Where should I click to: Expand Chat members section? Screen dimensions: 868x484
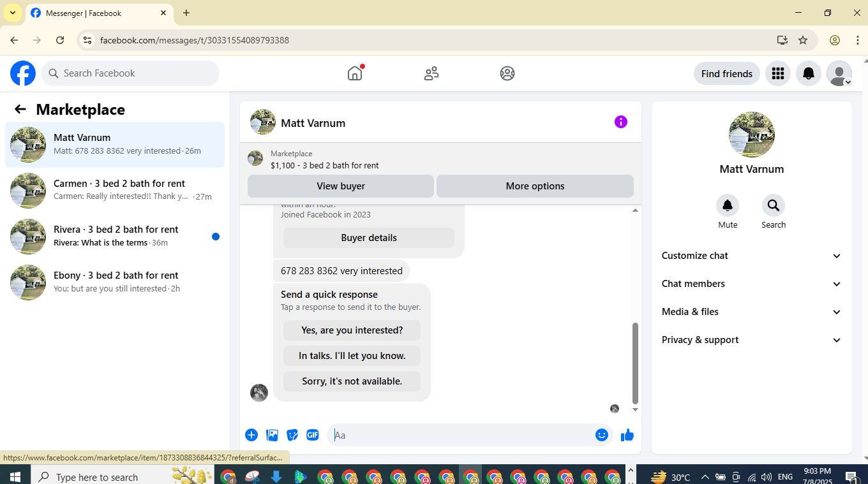[752, 284]
